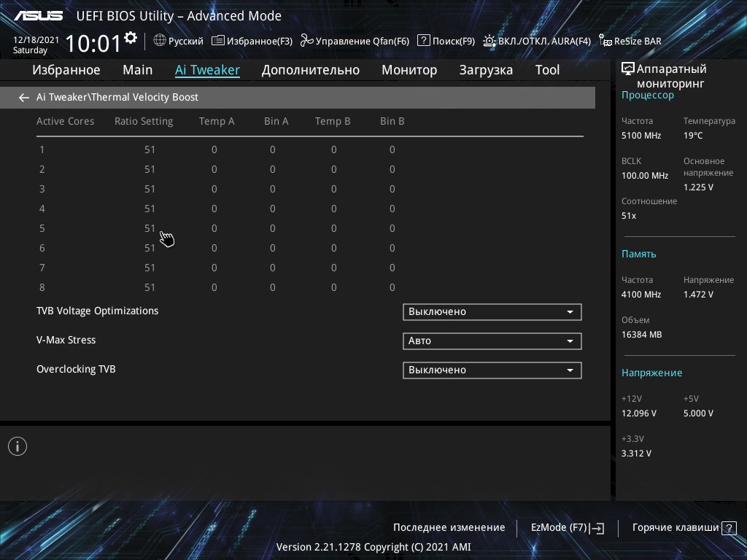Open V-Max Stress dropdown
Image resolution: width=747 pixels, height=560 pixels.
(x=492, y=341)
